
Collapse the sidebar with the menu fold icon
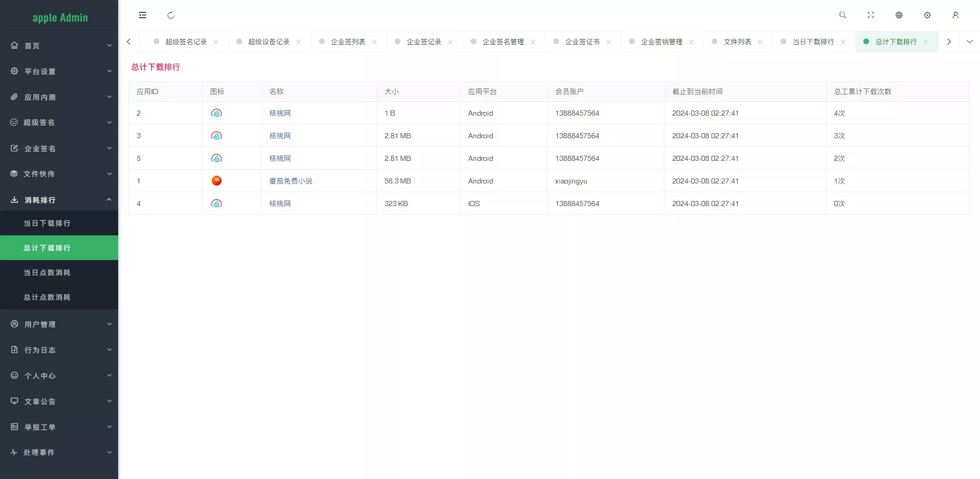click(142, 15)
